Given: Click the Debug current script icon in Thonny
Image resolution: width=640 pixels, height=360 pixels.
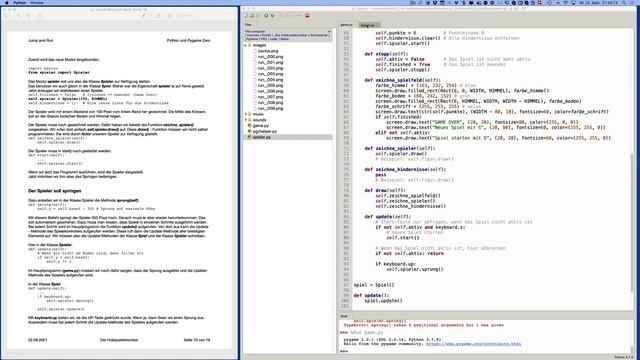Looking at the screenshot, I should tap(272, 16).
